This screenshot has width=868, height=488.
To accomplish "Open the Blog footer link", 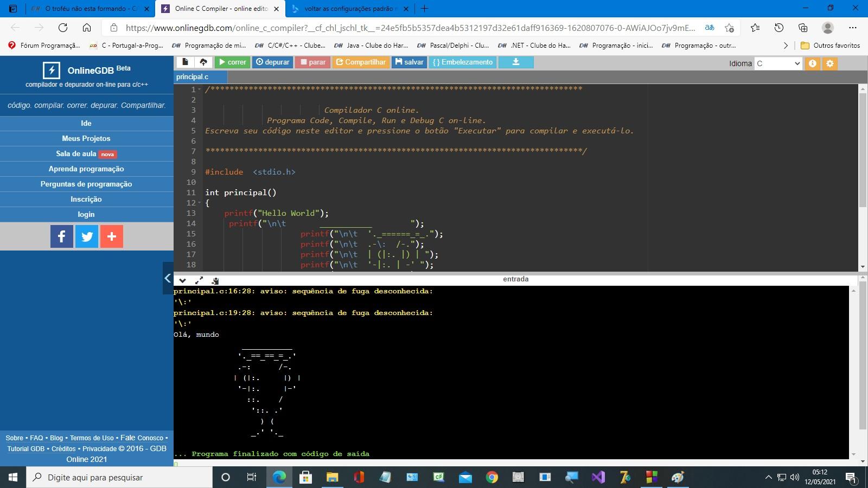I will 56,438.
